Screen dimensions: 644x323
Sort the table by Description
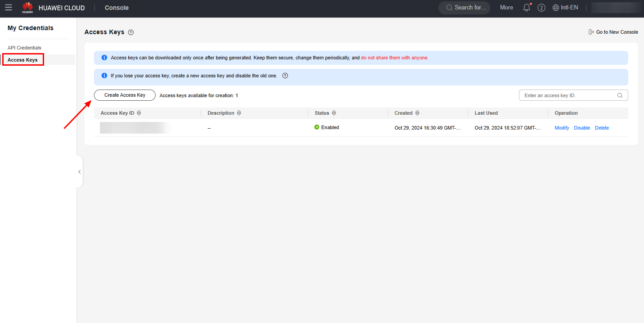[239, 113]
